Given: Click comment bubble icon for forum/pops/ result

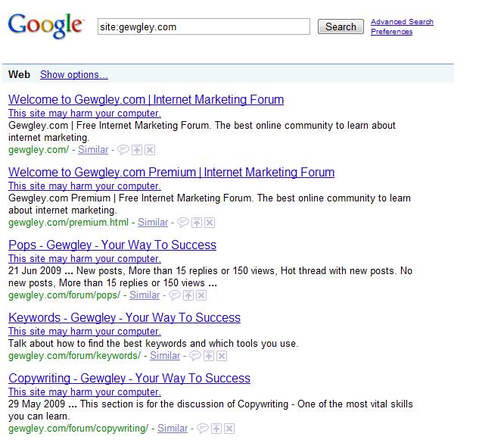Looking at the screenshot, I should [x=174, y=295].
